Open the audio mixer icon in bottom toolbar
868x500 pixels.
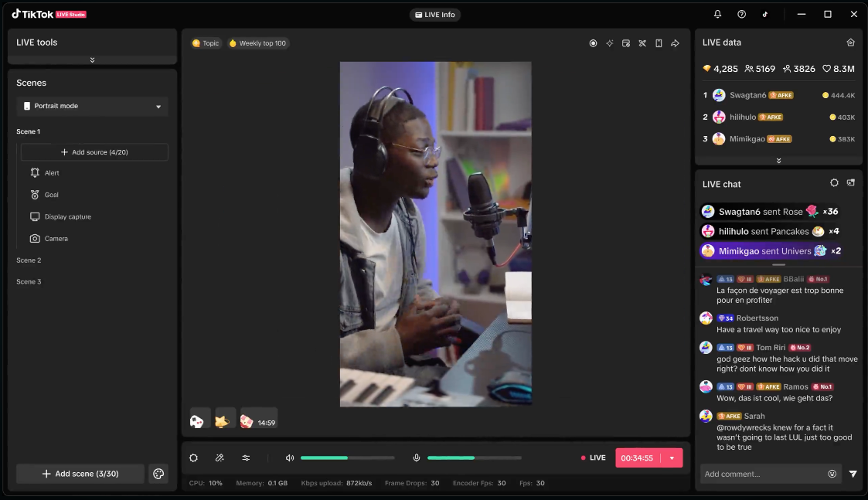[x=246, y=457]
